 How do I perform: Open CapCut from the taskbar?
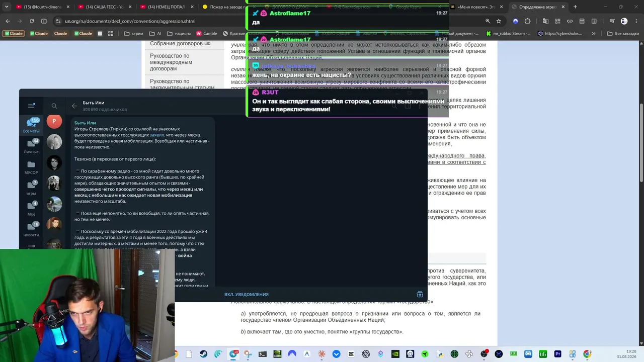pos(351,354)
